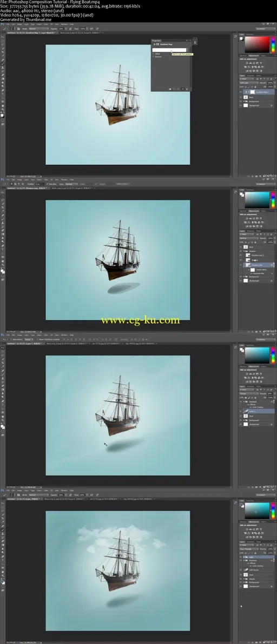Switch to the Paths tab in the first frame
The image size is (277, 644).
[x=259, y=76]
